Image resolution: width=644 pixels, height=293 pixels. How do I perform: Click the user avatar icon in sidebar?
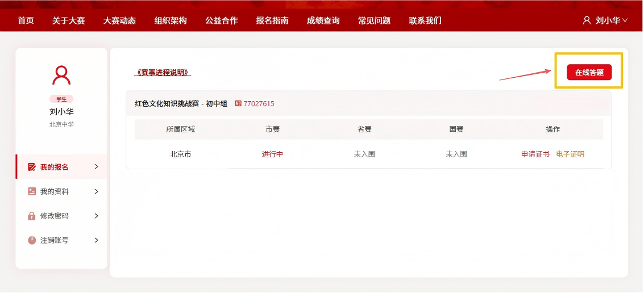61,76
